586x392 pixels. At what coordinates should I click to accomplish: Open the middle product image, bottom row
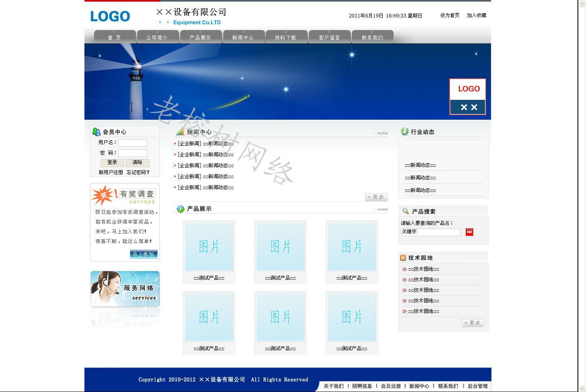[280, 317]
